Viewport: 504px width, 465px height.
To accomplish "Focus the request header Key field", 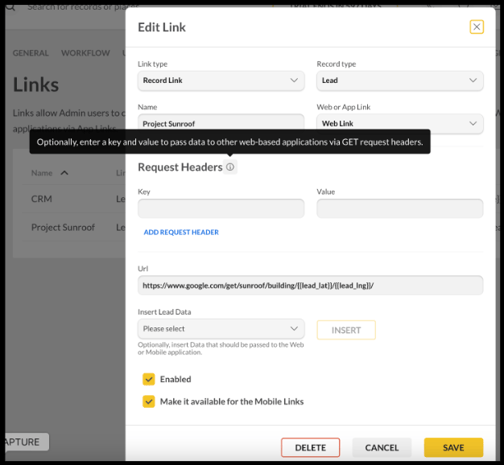I will (x=221, y=209).
